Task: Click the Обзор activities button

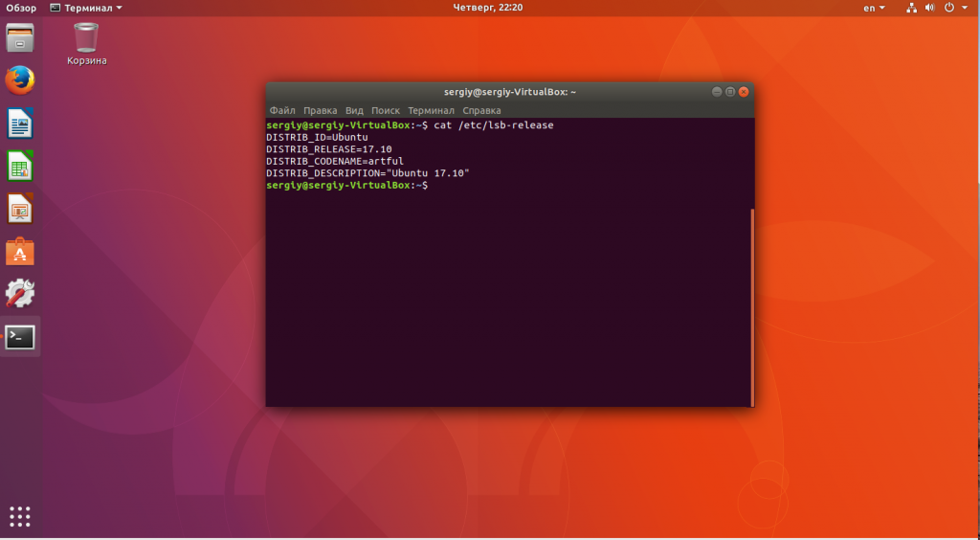Action: [20, 8]
